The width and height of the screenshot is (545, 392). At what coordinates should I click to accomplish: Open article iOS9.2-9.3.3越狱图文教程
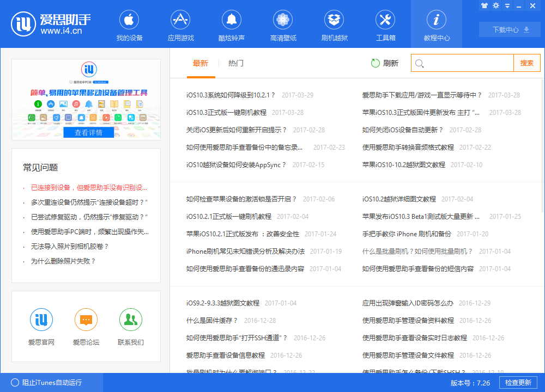tap(223, 302)
